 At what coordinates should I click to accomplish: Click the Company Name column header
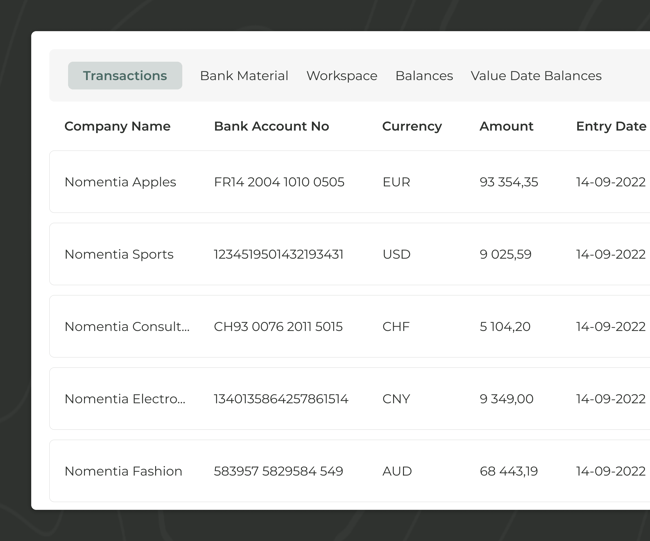(x=117, y=126)
